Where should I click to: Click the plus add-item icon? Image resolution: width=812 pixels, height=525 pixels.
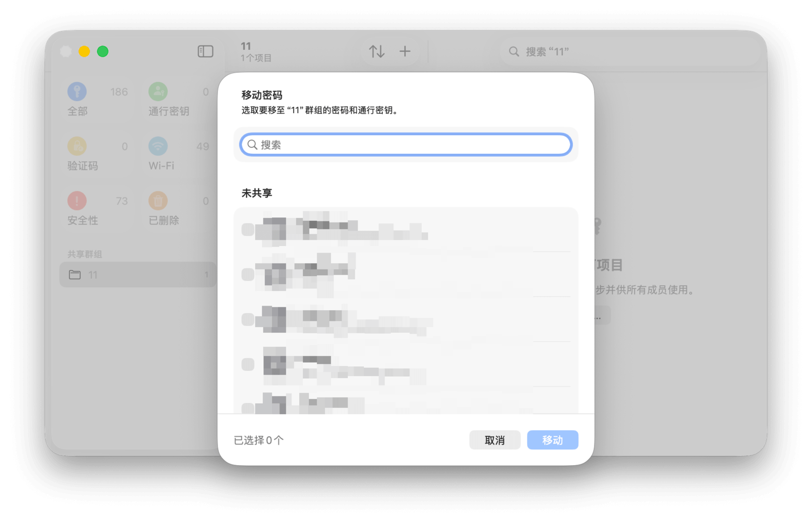[404, 51]
